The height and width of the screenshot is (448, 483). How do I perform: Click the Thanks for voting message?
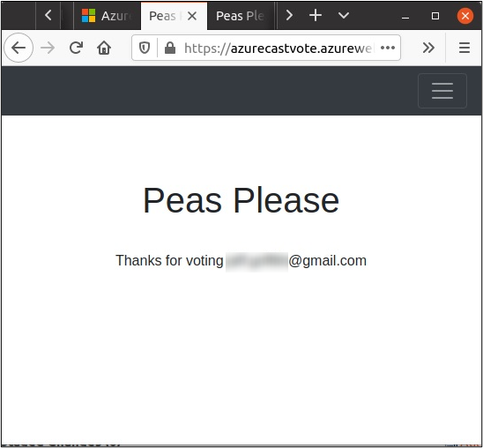(241, 261)
